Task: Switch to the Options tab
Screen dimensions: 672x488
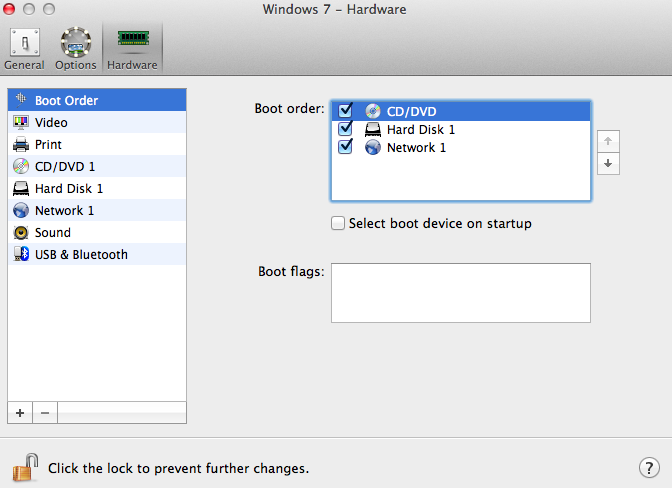Action: [75, 49]
